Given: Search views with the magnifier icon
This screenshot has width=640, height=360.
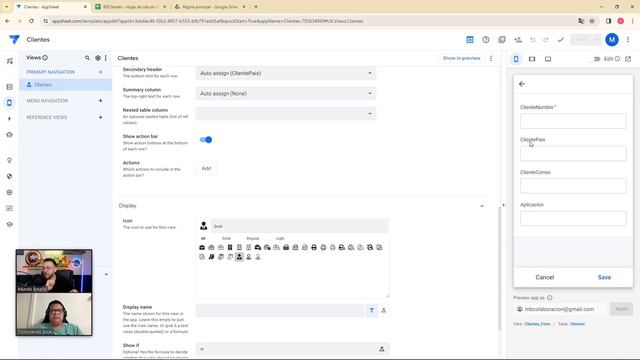Looking at the screenshot, I should 87,58.
